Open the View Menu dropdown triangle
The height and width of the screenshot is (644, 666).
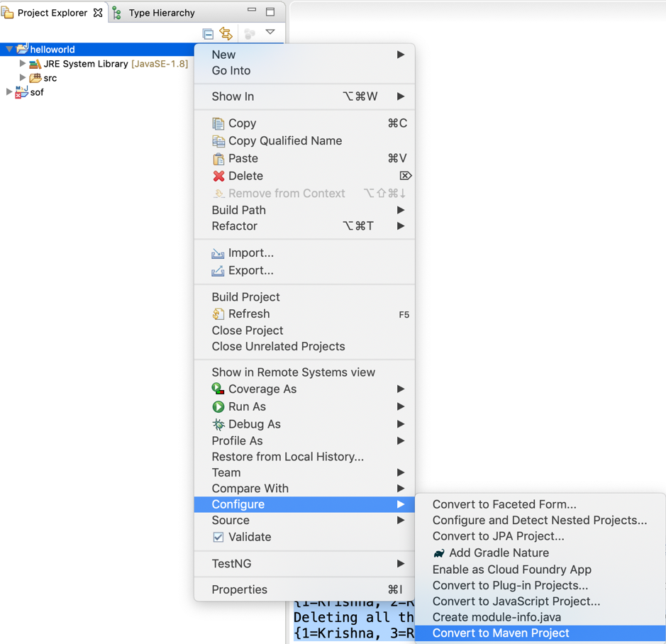click(x=271, y=33)
